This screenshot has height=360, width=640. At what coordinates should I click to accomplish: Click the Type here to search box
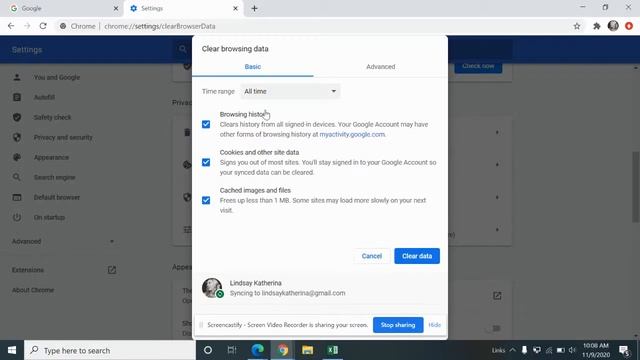(x=110, y=350)
